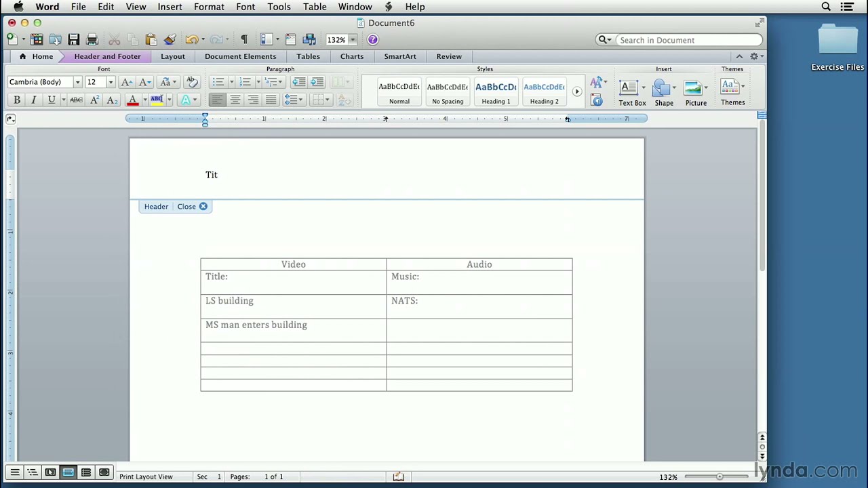
Task: Insert a Text Box from ribbon
Action: pos(631,92)
